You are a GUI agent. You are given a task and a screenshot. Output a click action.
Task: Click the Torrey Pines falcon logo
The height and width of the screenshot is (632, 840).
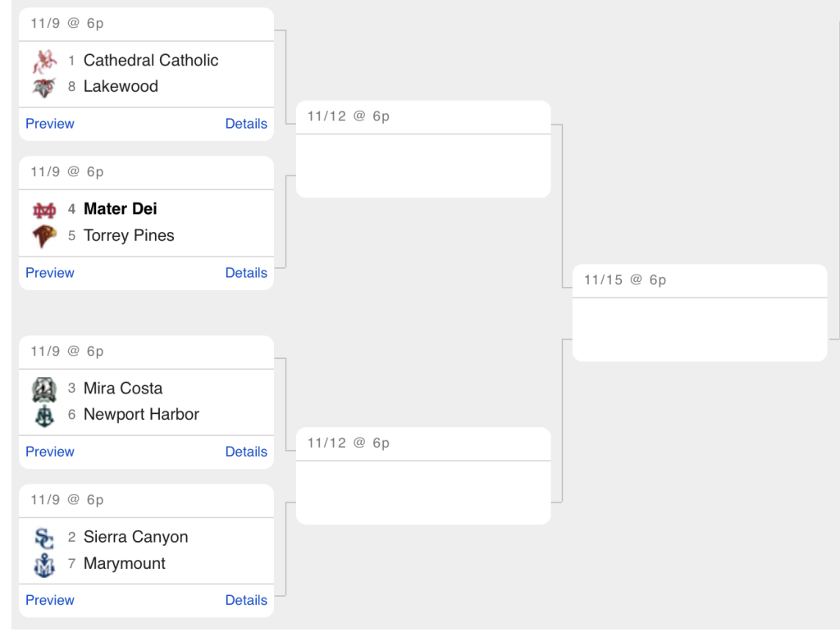(44, 236)
